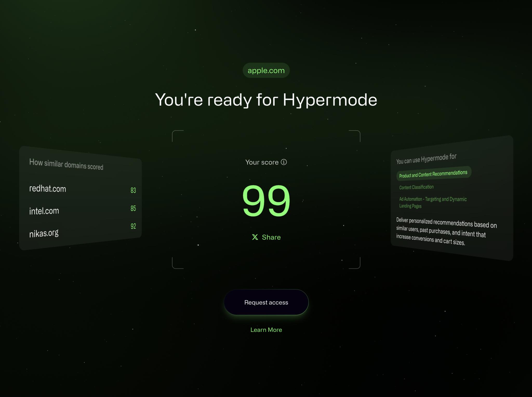Open the Learn More link
The image size is (532, 397).
(x=266, y=330)
